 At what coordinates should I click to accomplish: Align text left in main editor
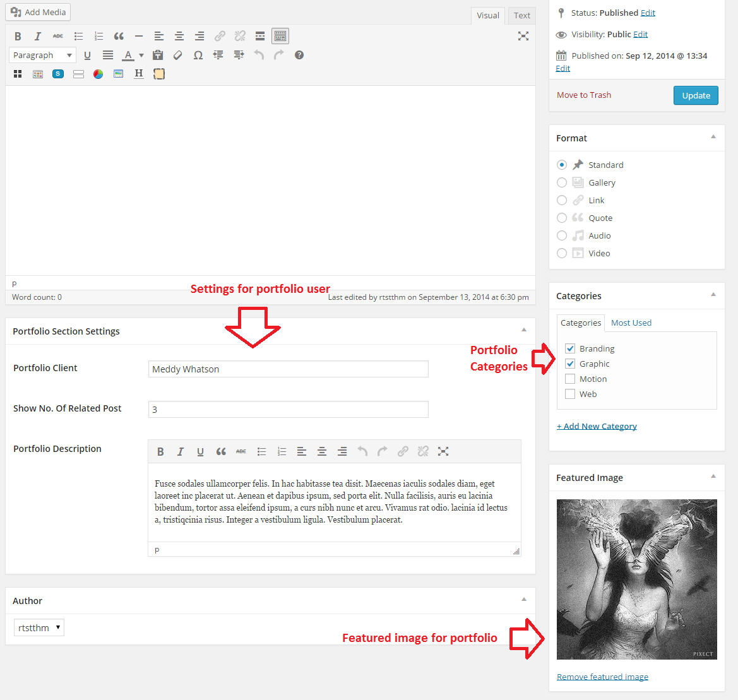click(159, 36)
